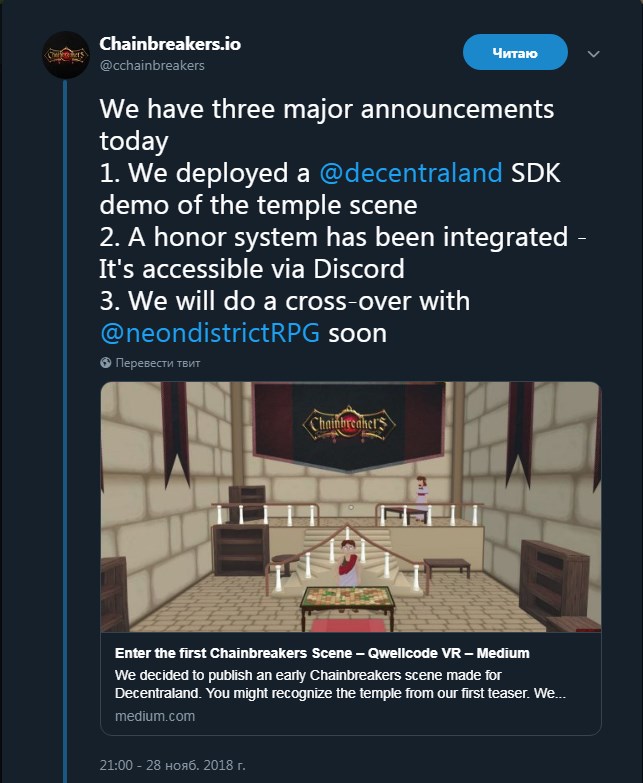Screen dimensions: 643x783
Task: Open the @decentraland mention
Action: (410, 173)
